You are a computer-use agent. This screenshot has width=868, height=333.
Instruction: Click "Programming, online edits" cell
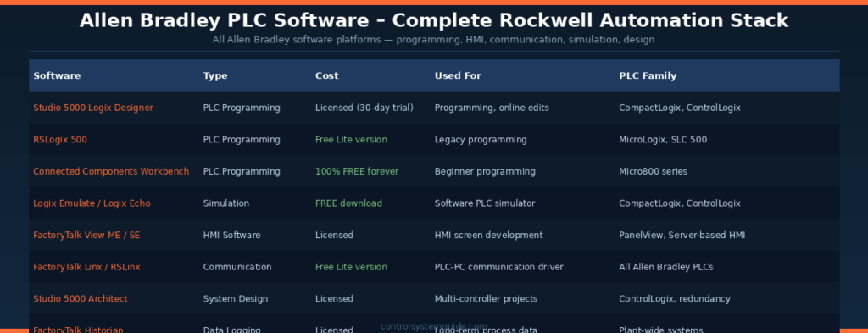(x=492, y=108)
